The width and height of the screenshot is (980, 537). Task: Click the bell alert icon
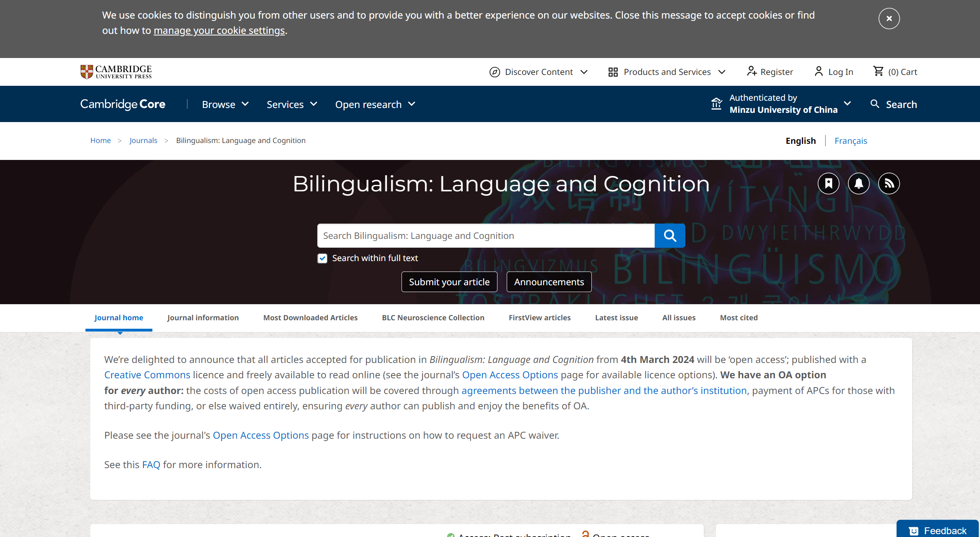click(859, 184)
